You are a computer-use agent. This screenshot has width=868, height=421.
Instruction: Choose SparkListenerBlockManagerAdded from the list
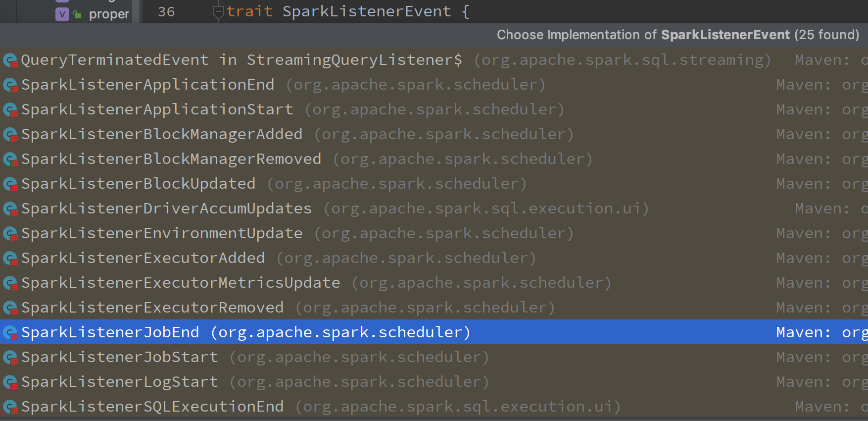tap(161, 134)
